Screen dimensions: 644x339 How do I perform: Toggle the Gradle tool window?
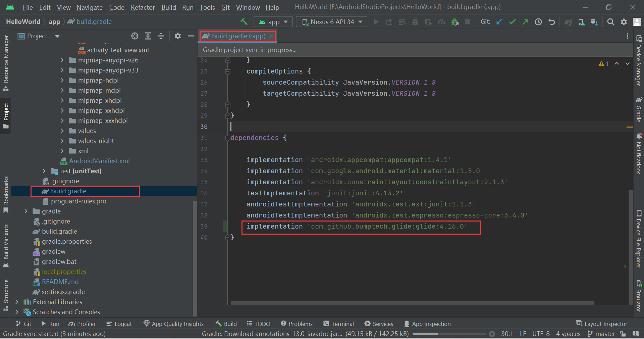(x=639, y=109)
